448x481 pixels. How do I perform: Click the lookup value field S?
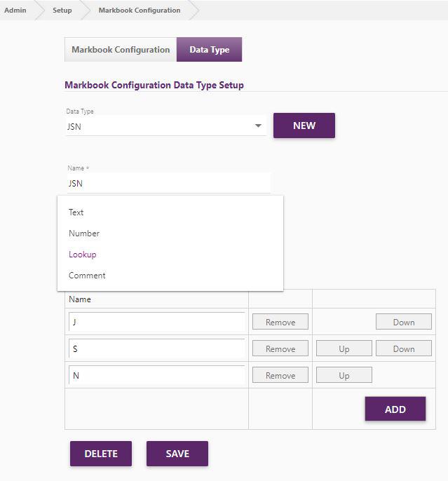click(x=156, y=348)
